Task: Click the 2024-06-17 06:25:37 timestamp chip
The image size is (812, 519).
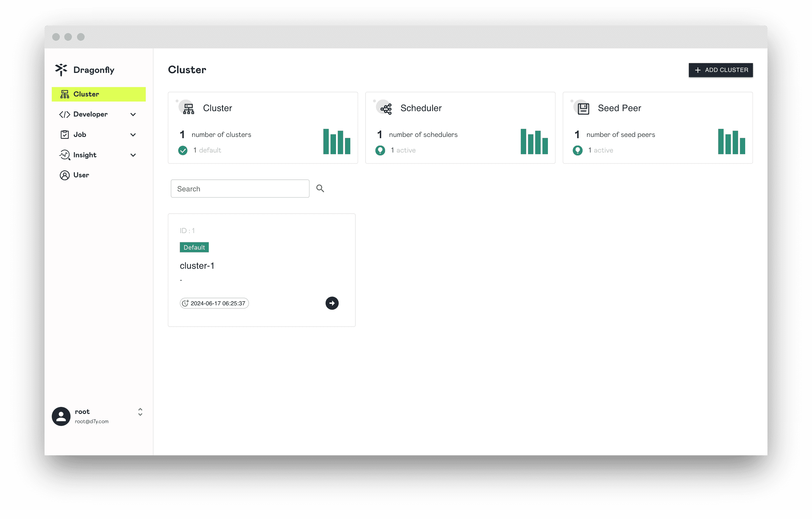Action: (x=214, y=303)
